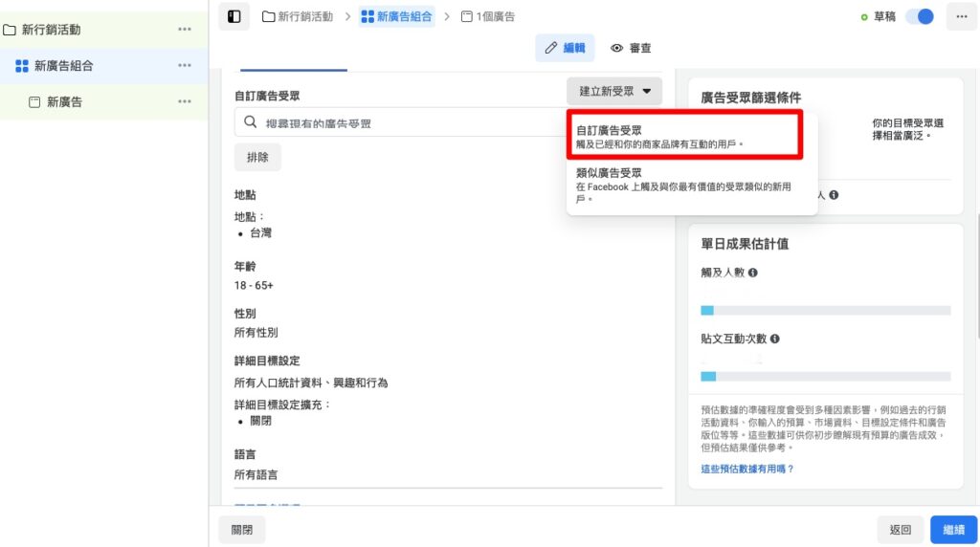This screenshot has height=547, width=980.
Task: Switch to the 審查 tab
Action: 631,48
